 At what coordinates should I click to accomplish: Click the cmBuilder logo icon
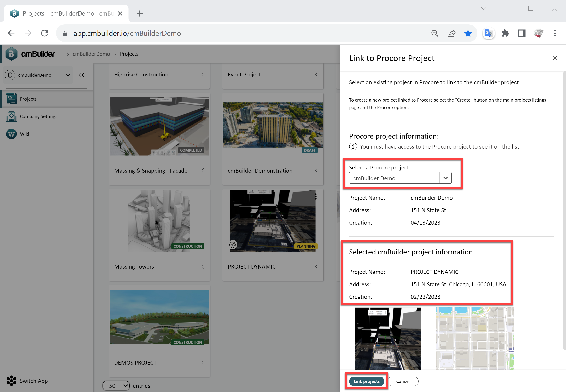11,54
